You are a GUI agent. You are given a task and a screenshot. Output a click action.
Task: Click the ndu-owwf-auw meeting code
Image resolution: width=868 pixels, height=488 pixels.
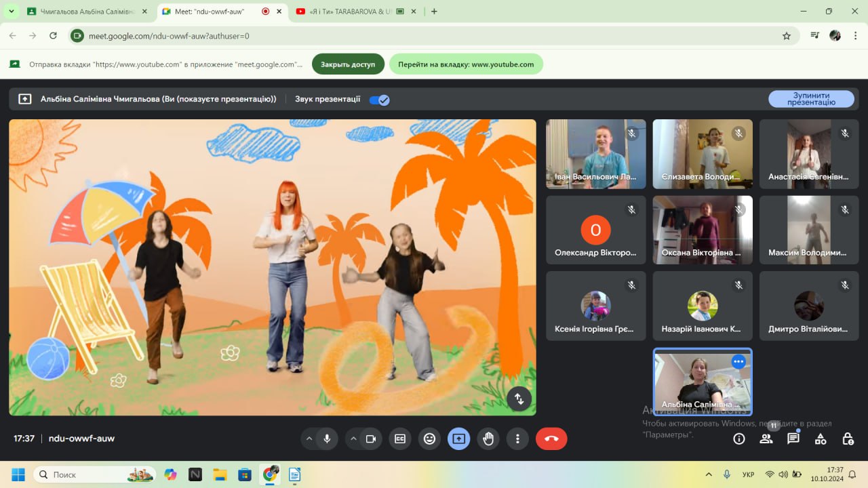81,439
